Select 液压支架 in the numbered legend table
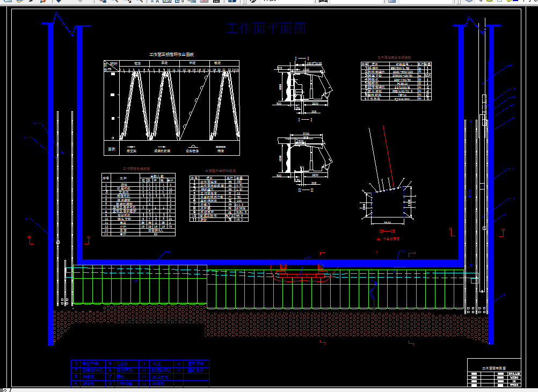 click(x=161, y=377)
